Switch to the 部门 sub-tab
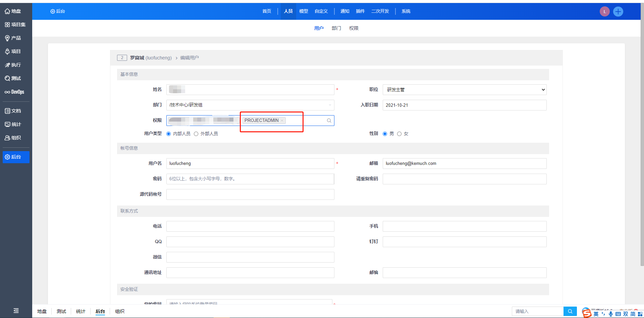This screenshot has height=318, width=644. (x=336, y=28)
